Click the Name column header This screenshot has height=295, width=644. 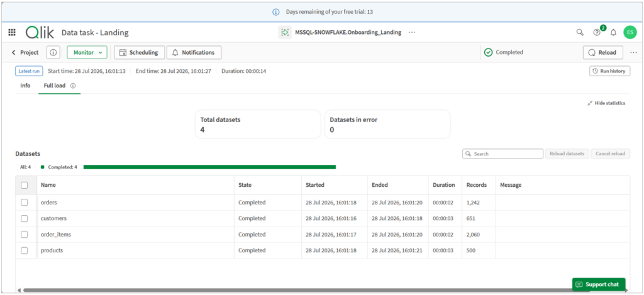[x=136, y=186]
